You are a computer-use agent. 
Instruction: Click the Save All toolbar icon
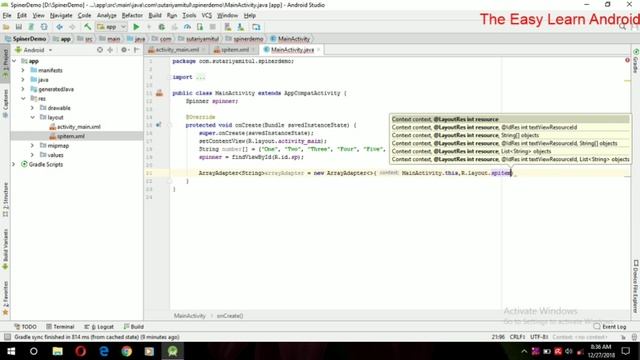click(19, 27)
